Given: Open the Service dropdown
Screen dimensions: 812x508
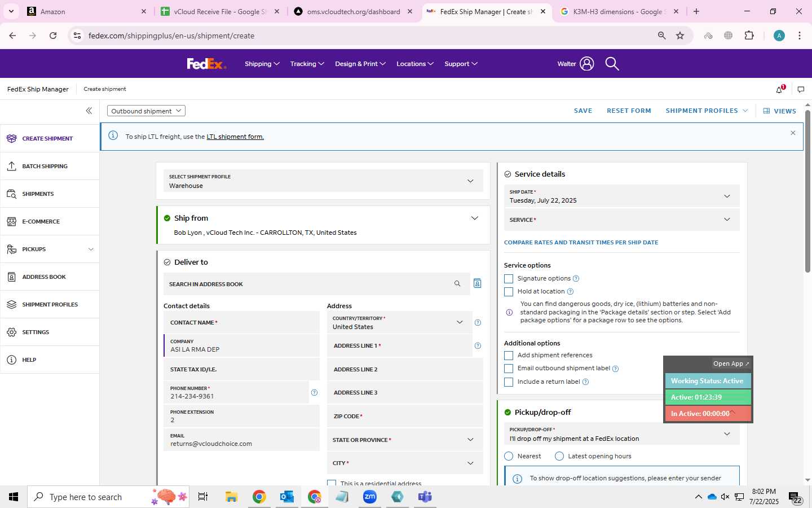Looking at the screenshot, I should tap(621, 220).
